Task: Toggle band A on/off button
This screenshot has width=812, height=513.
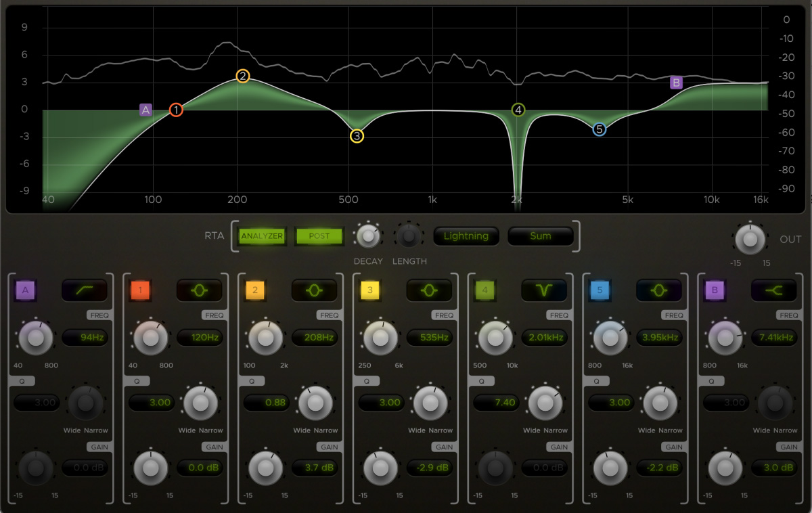Action: (x=26, y=291)
